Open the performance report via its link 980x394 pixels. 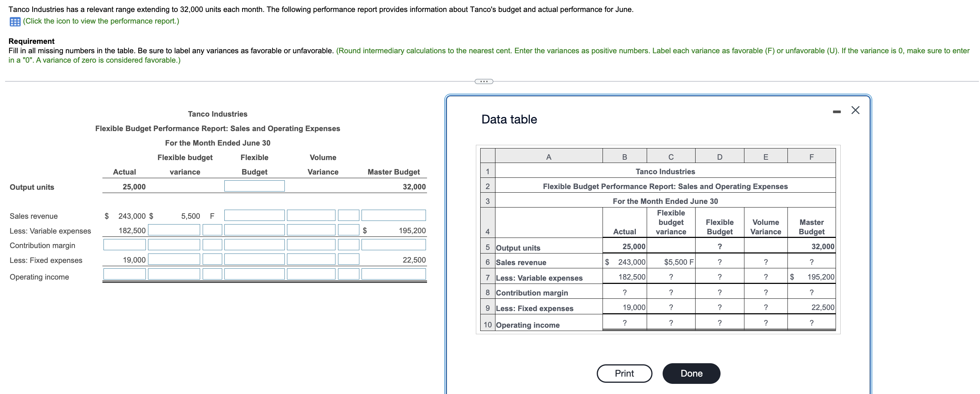(101, 21)
